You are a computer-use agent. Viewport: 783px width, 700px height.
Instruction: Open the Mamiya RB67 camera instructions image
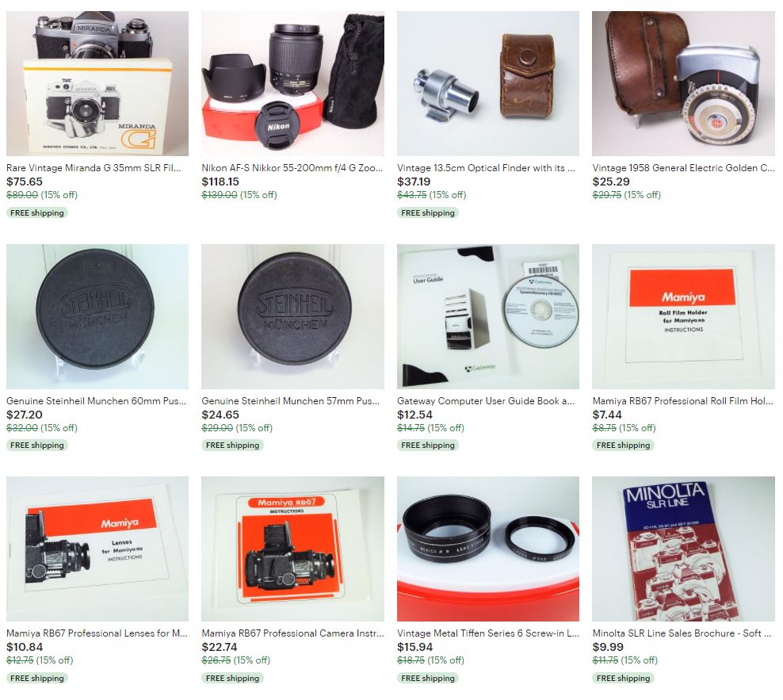292,549
